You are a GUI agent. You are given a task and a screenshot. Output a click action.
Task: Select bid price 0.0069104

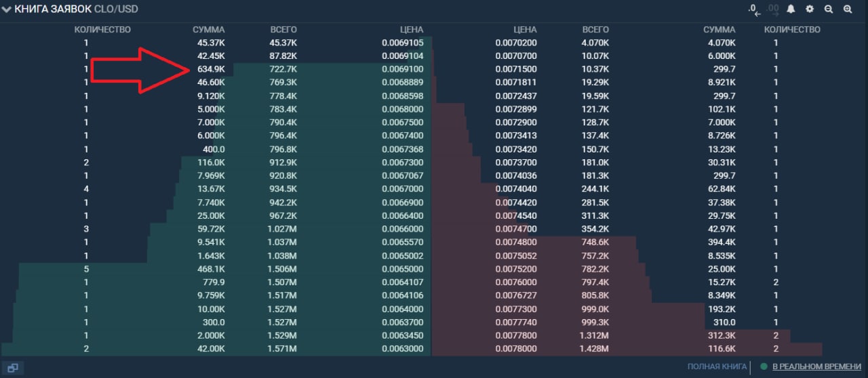(402, 56)
